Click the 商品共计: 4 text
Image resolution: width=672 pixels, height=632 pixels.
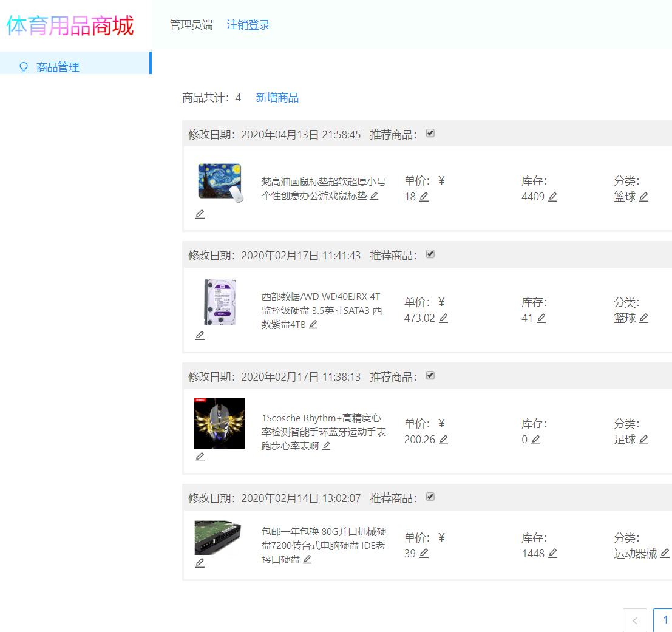point(211,98)
